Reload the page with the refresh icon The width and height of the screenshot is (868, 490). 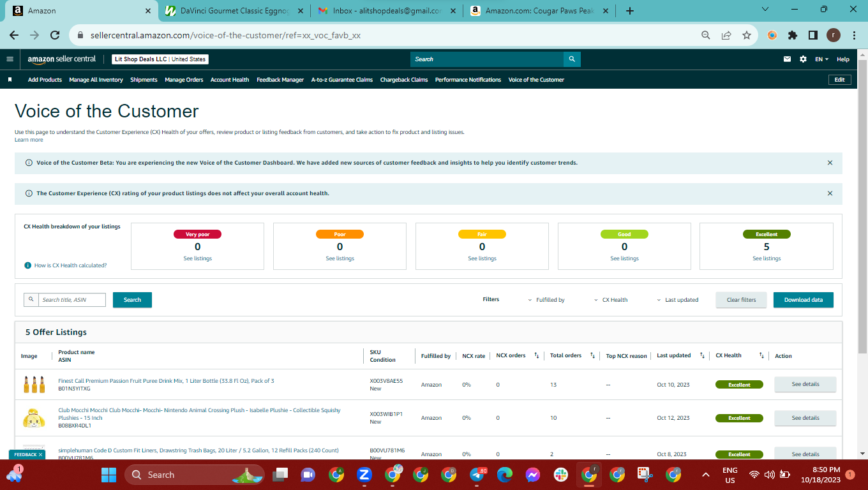pyautogui.click(x=55, y=36)
